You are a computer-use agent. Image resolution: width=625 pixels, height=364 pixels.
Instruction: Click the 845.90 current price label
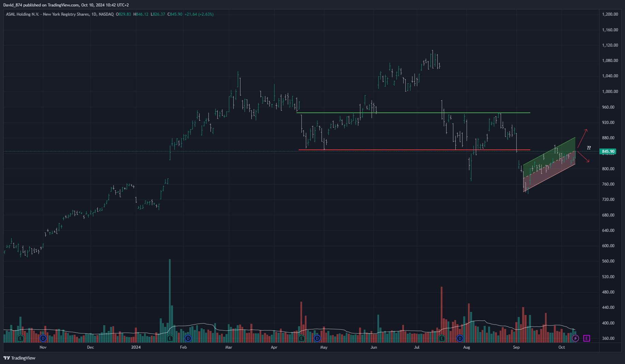[x=608, y=152]
